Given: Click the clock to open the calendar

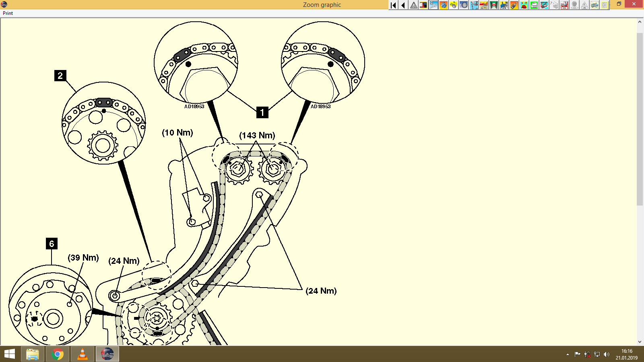Looking at the screenshot, I should click(625, 354).
